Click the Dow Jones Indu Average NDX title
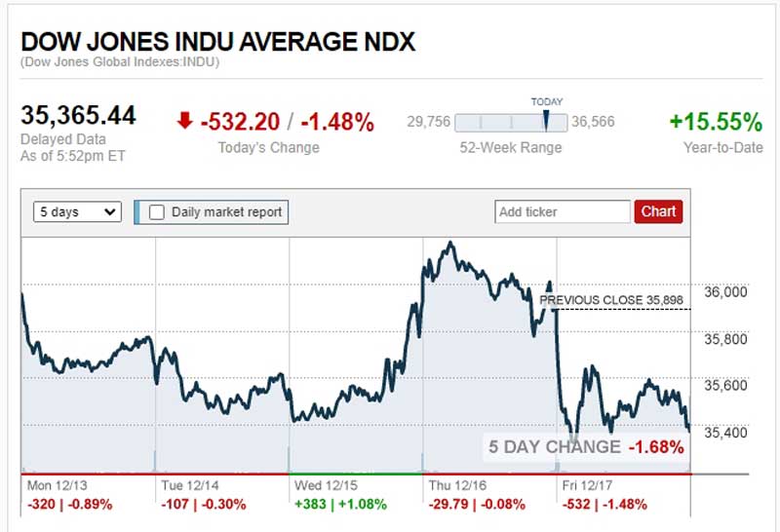780x532 pixels. click(218, 42)
